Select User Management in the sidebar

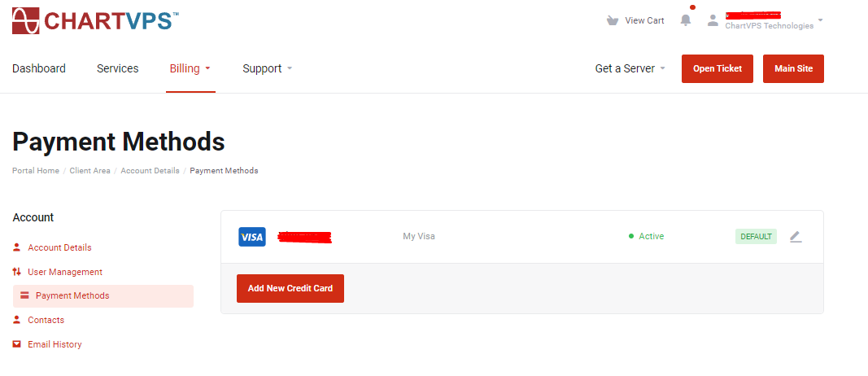[x=65, y=272]
